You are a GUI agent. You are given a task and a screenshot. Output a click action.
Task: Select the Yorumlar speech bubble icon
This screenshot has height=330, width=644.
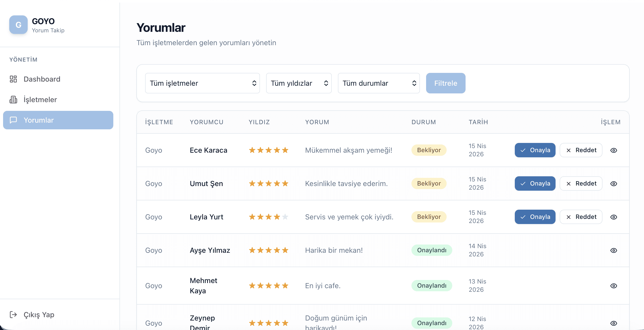pos(13,120)
